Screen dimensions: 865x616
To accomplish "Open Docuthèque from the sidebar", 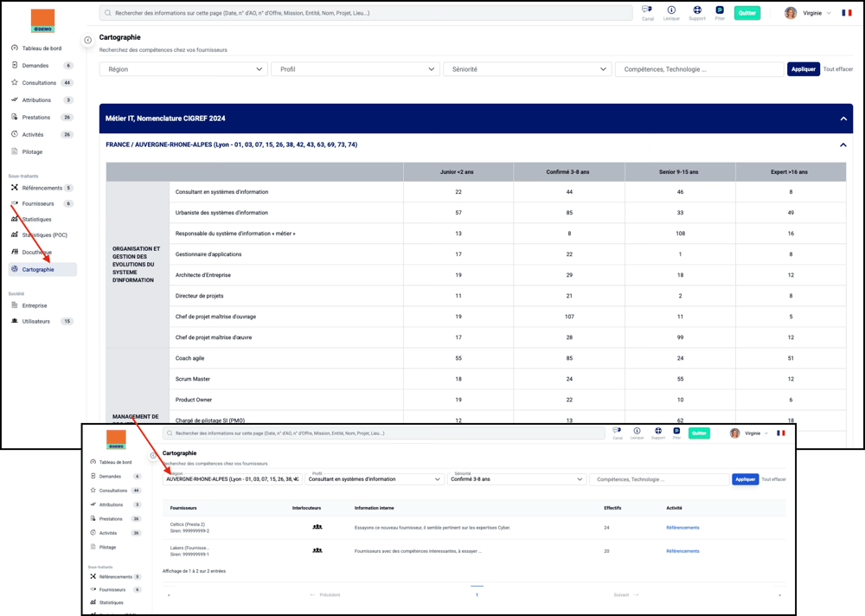I will coord(36,253).
